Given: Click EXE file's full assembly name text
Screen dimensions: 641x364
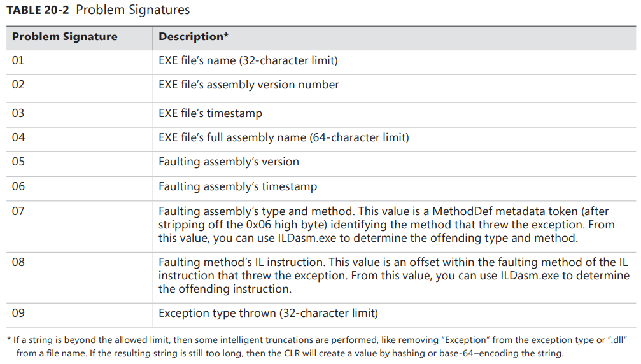Looking at the screenshot, I should [283, 137].
